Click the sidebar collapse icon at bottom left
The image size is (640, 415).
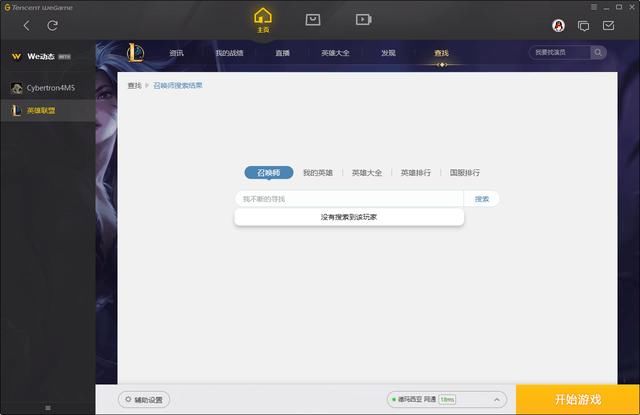48,408
